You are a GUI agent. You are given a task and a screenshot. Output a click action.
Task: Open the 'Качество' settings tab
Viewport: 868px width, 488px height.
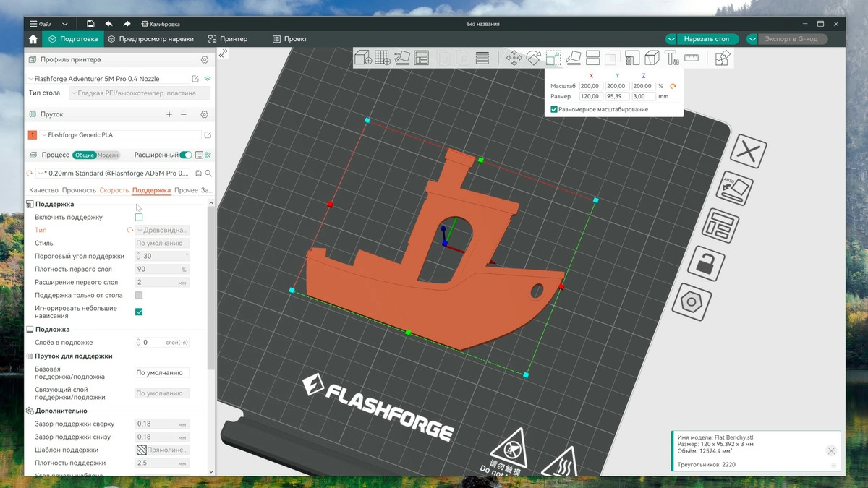43,190
